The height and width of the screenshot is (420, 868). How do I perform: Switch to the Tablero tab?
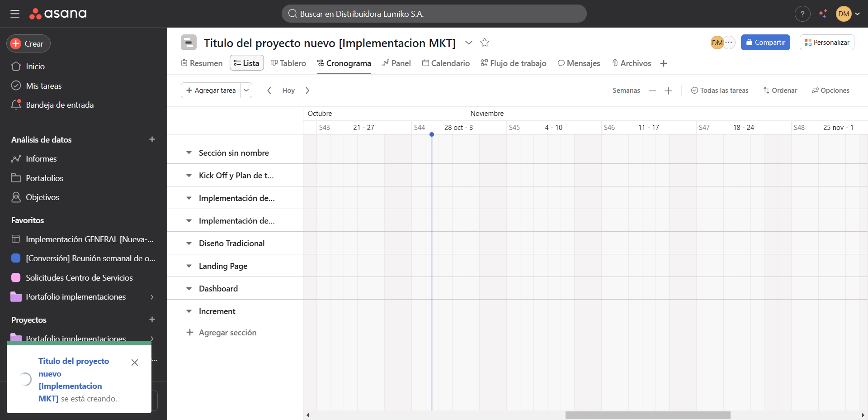point(288,63)
